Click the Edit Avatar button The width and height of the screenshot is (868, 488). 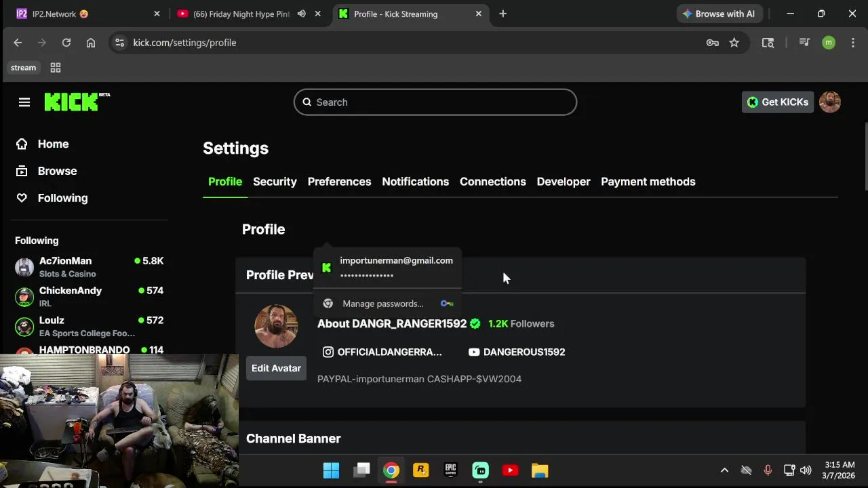pos(276,368)
